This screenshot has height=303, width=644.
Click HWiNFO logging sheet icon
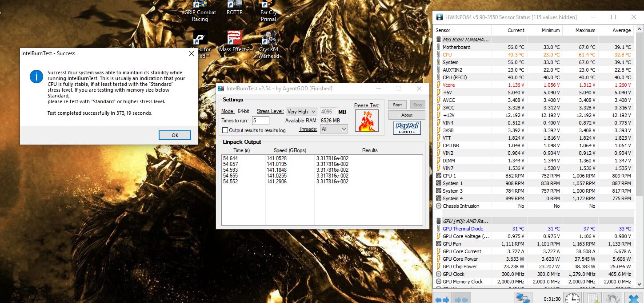point(593,299)
